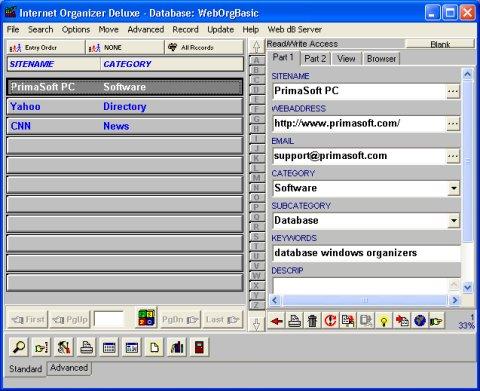Click the trash can delete record icon
Image resolution: width=480 pixels, height=391 pixels.
point(313,321)
